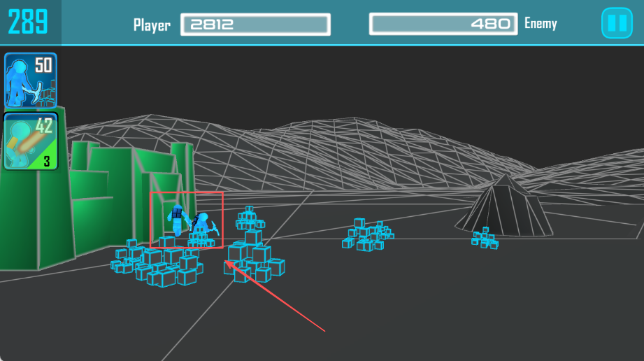Click the green tower under unit cards
Viewport: 644px width, 361px height.
[31, 210]
